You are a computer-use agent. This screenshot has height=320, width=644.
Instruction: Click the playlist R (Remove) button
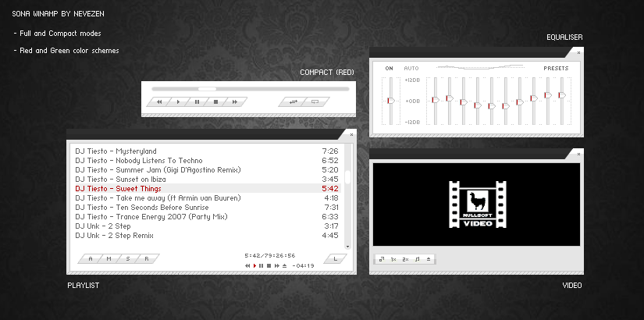(147, 259)
